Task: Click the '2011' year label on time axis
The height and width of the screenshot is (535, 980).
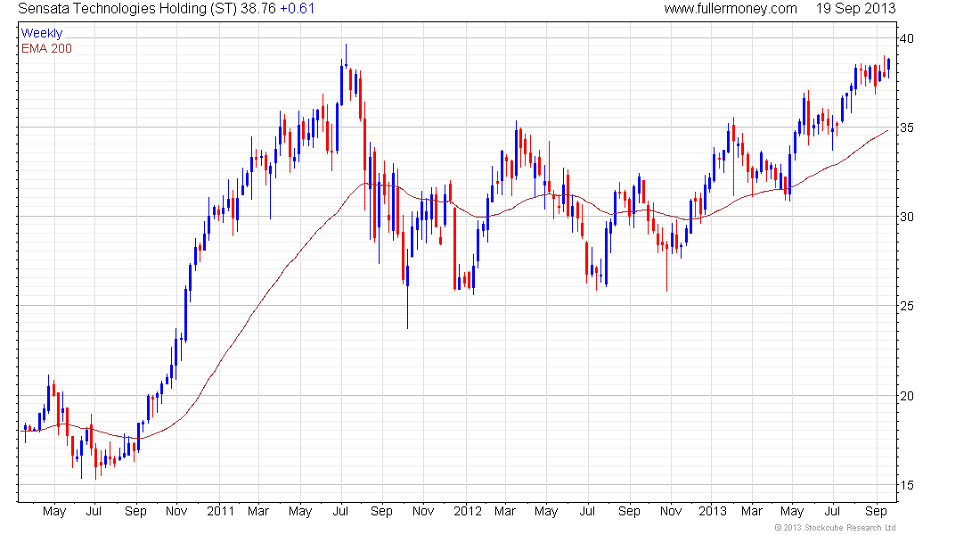Action: pos(221,511)
